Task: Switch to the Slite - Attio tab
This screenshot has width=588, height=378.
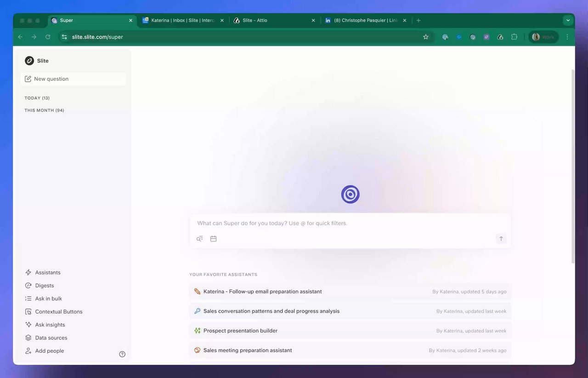Action: 274,21
